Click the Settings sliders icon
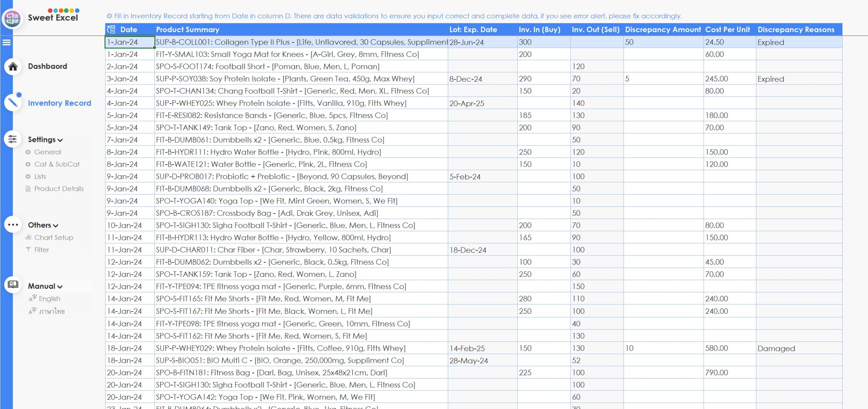This screenshot has width=868, height=409. click(13, 139)
